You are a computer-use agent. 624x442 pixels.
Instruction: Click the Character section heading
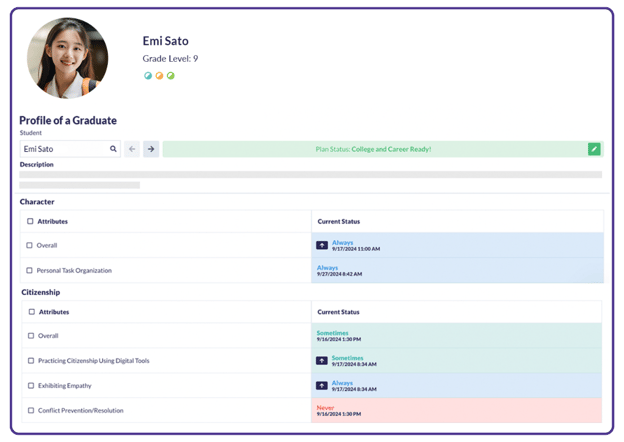(37, 202)
